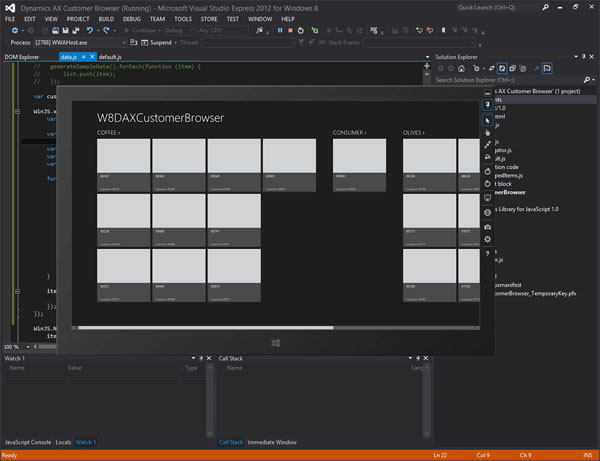Click Collapse All in Solution Explorer toolbar

512,68
